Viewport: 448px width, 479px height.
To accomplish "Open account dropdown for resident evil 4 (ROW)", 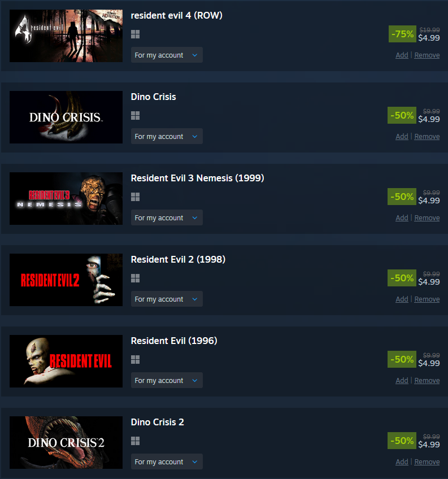I will coord(167,55).
